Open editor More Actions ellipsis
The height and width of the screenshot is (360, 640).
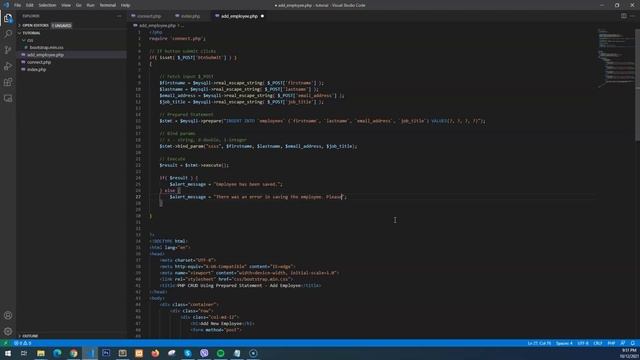coord(633,16)
